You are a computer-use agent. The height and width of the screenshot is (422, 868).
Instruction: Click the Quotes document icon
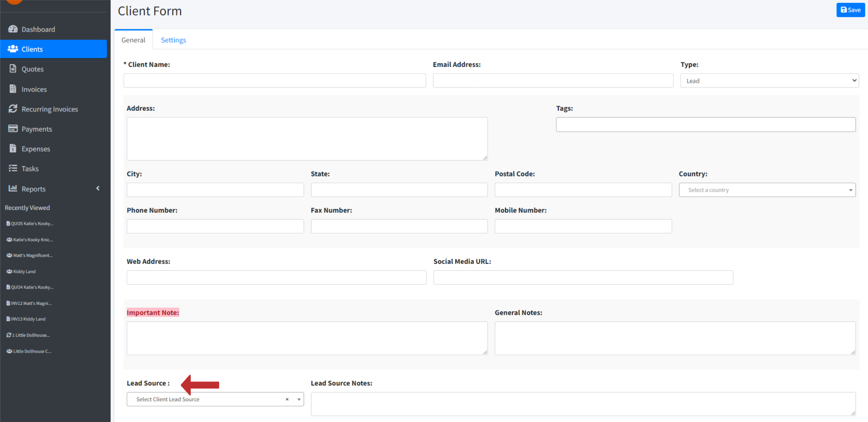click(x=13, y=69)
